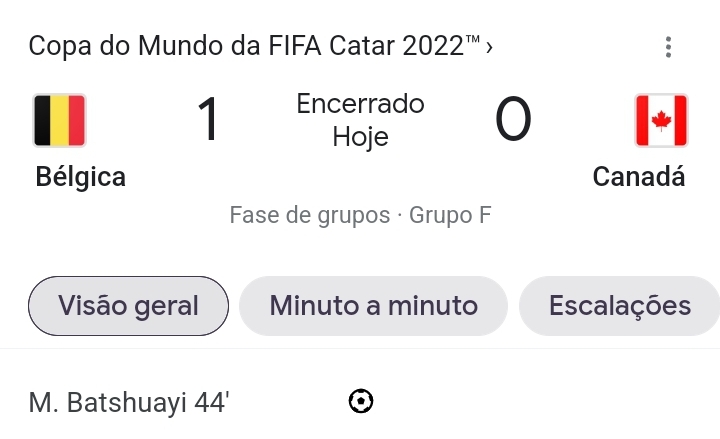720x439 pixels.
Task: Click the Grupo F label
Action: [450, 215]
